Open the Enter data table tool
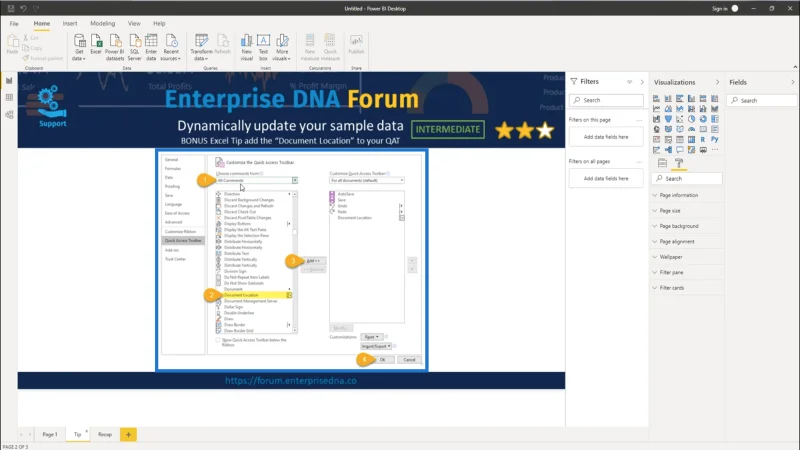The width and height of the screenshot is (800, 450). coord(151,47)
